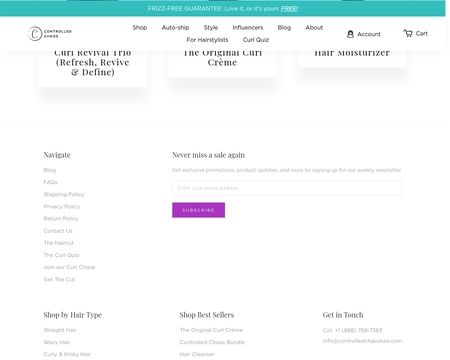
Task: Open FAQs footer link
Action: point(51,182)
